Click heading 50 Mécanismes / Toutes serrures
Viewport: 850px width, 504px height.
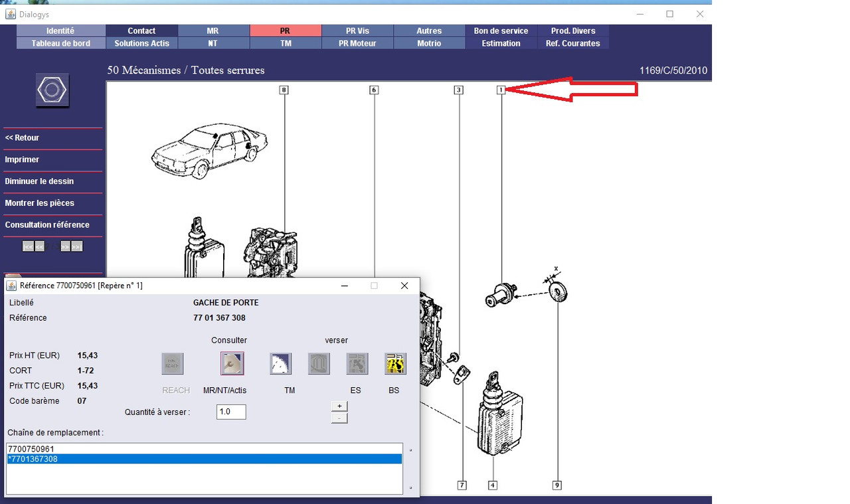click(186, 70)
